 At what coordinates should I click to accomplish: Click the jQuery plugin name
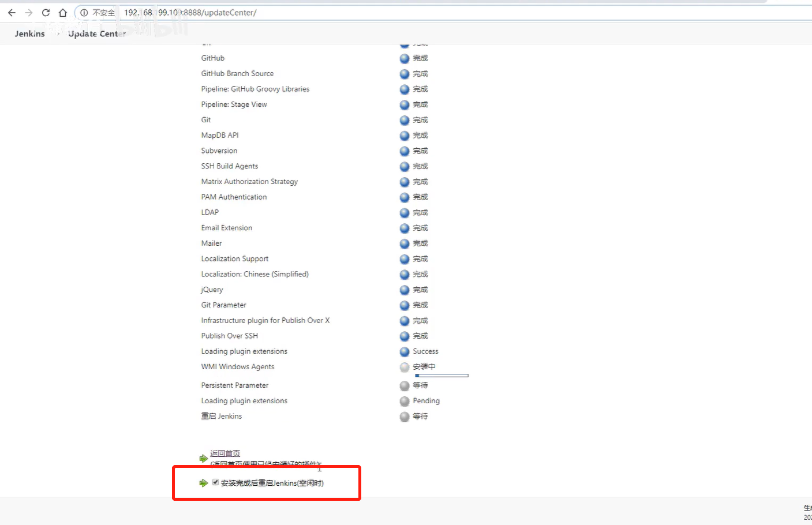coord(212,290)
